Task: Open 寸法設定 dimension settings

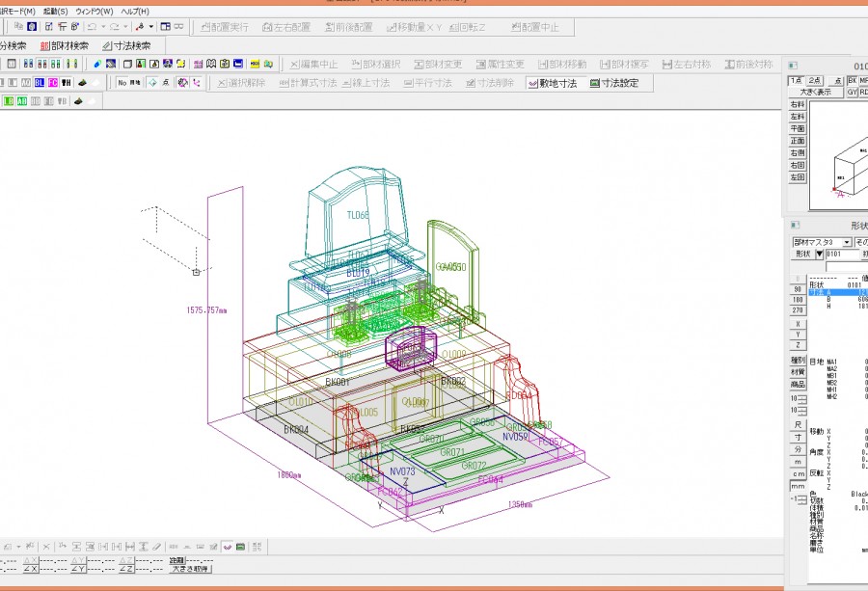Action: click(614, 83)
